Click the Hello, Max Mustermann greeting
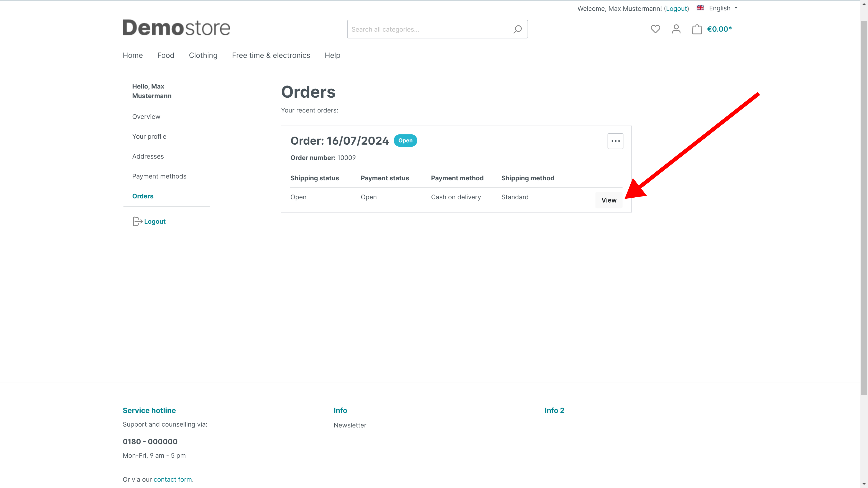This screenshot has width=868, height=488. pos(152,91)
